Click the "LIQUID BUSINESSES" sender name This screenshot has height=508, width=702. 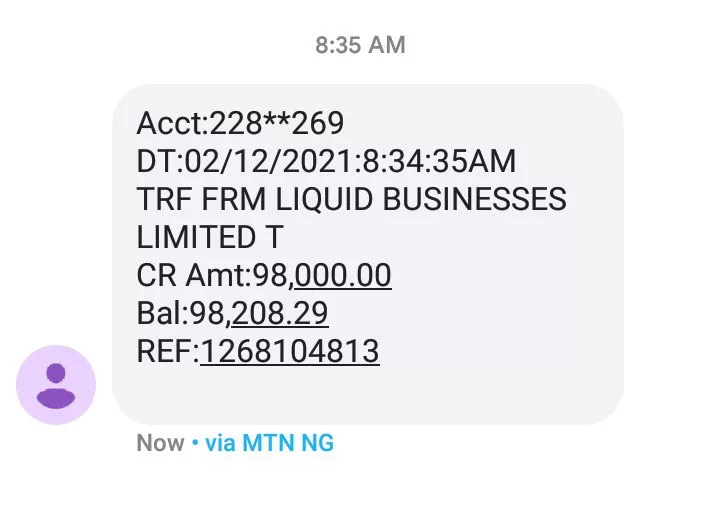(420, 199)
